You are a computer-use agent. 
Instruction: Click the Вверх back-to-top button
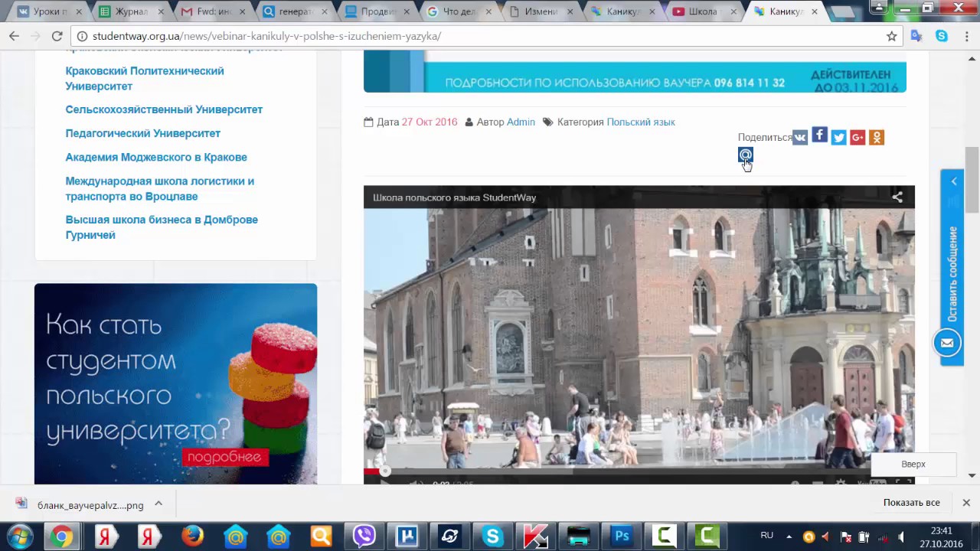913,464
